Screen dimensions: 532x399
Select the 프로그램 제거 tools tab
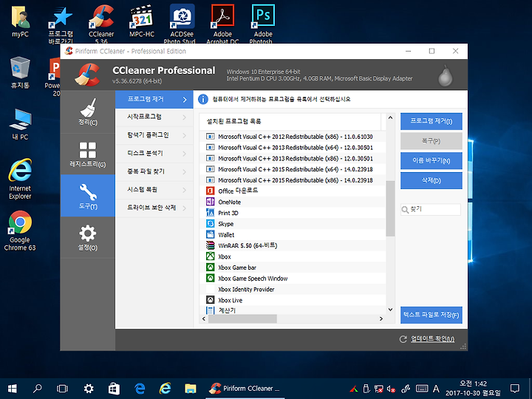point(154,100)
